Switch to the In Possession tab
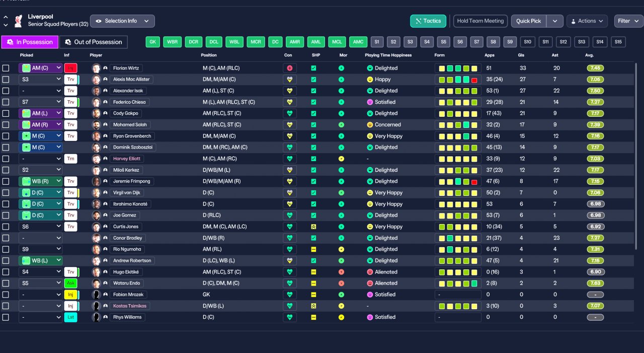644x353 pixels. (x=30, y=42)
